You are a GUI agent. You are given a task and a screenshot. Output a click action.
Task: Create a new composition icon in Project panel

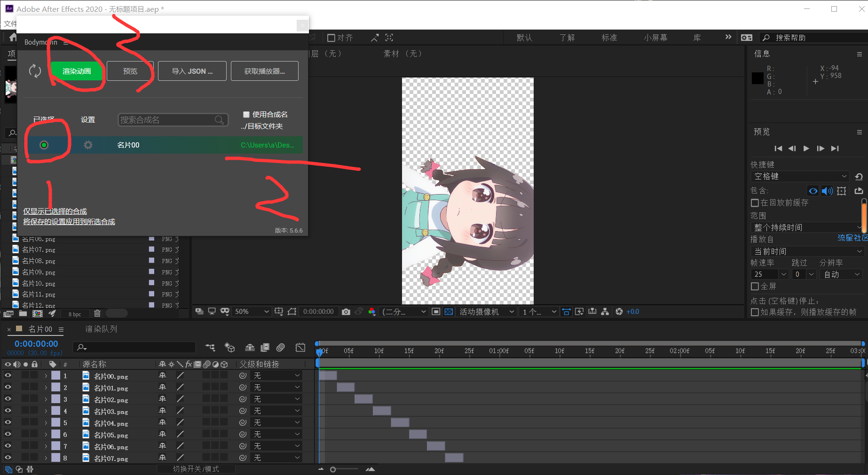pyautogui.click(x=37, y=313)
